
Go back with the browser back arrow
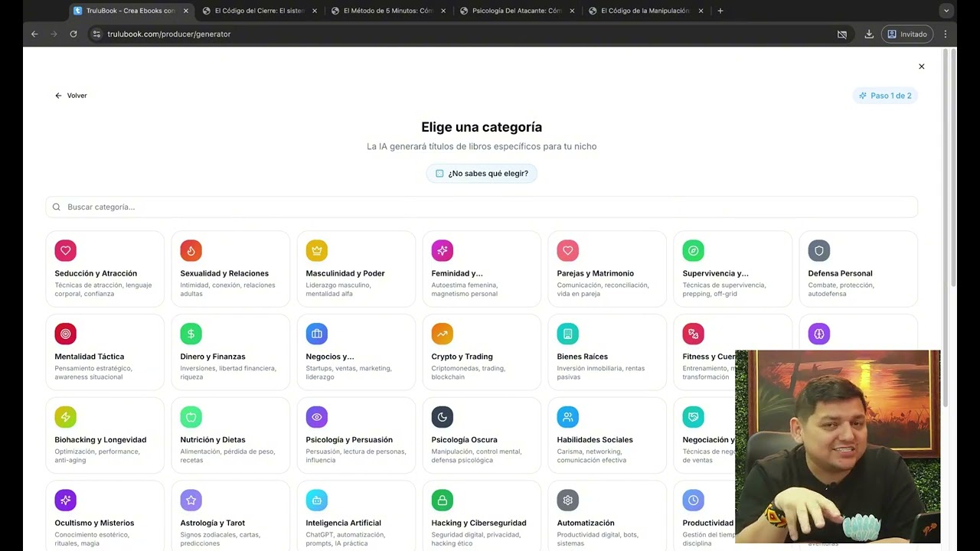(x=34, y=34)
